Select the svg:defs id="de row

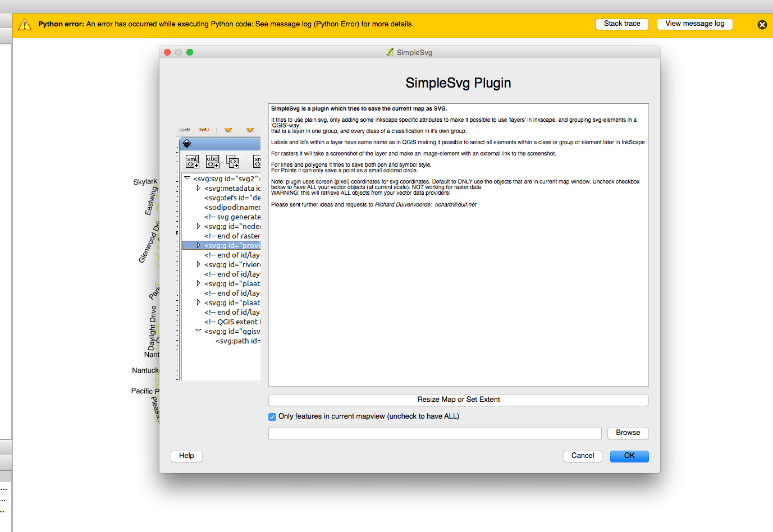click(x=232, y=198)
